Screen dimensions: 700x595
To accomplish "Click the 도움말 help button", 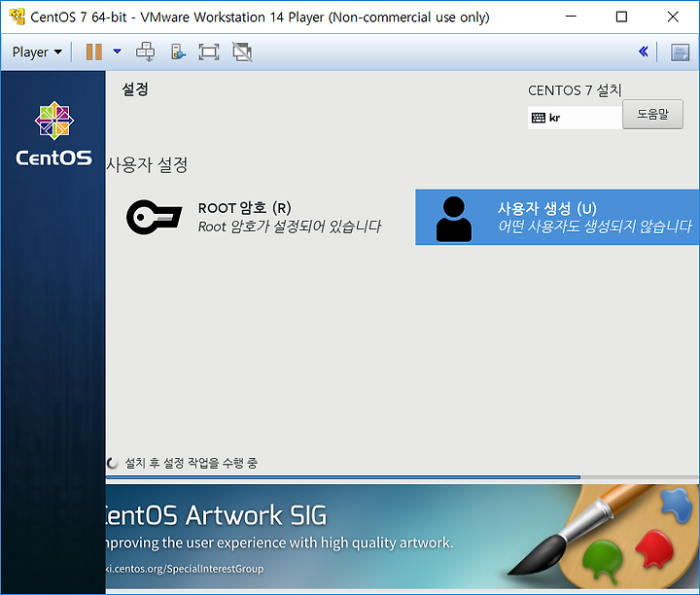I will pos(652,115).
